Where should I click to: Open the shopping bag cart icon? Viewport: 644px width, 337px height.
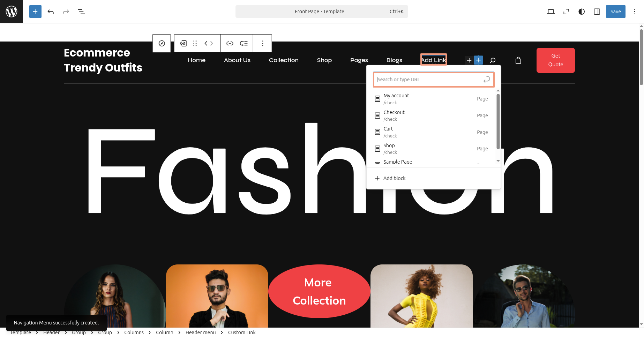pos(518,60)
